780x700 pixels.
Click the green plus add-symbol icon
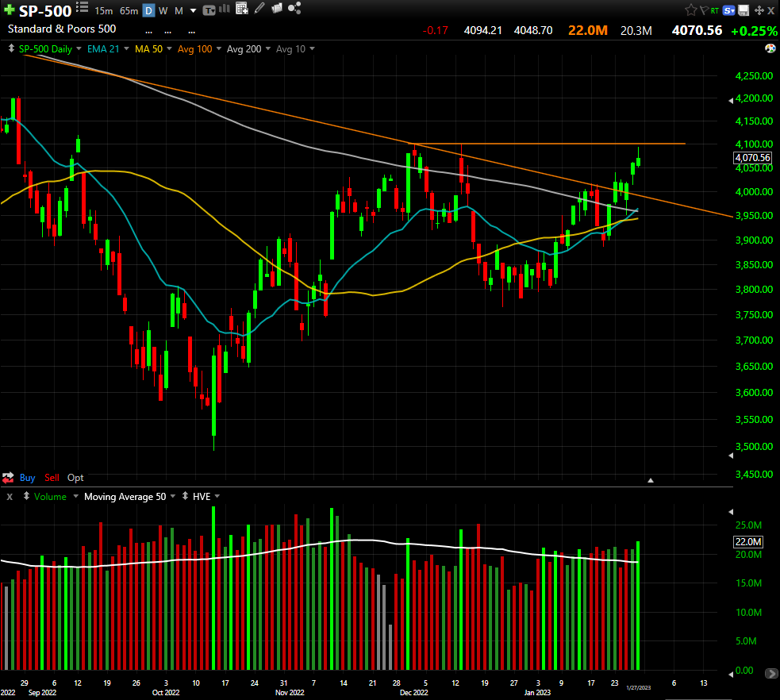pos(9,10)
